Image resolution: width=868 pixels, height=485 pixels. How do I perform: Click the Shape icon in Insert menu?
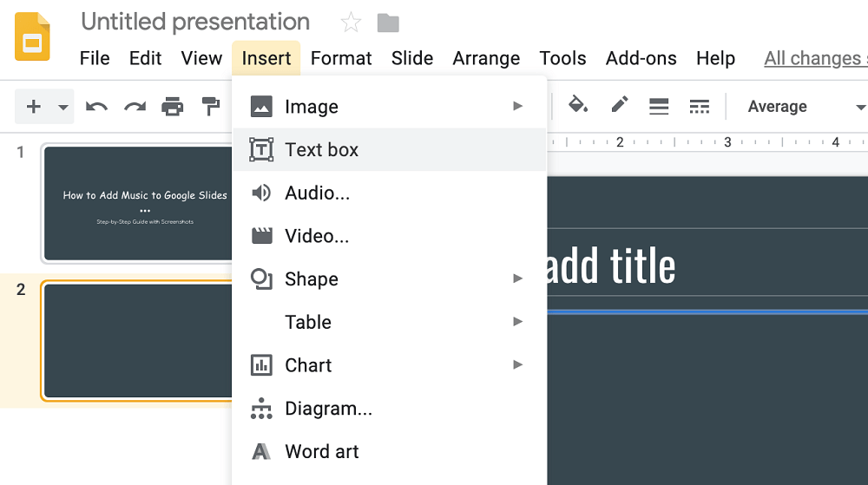261,279
